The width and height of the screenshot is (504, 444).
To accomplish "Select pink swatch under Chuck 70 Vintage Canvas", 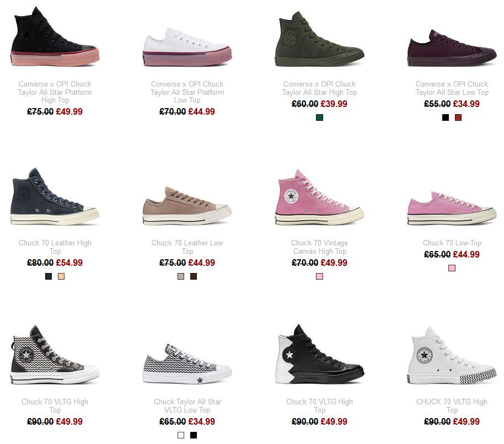I will coord(319,276).
